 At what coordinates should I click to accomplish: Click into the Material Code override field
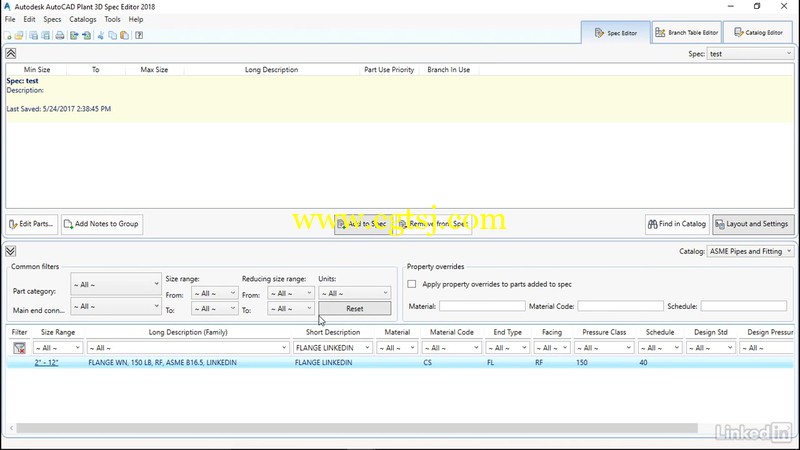click(620, 306)
